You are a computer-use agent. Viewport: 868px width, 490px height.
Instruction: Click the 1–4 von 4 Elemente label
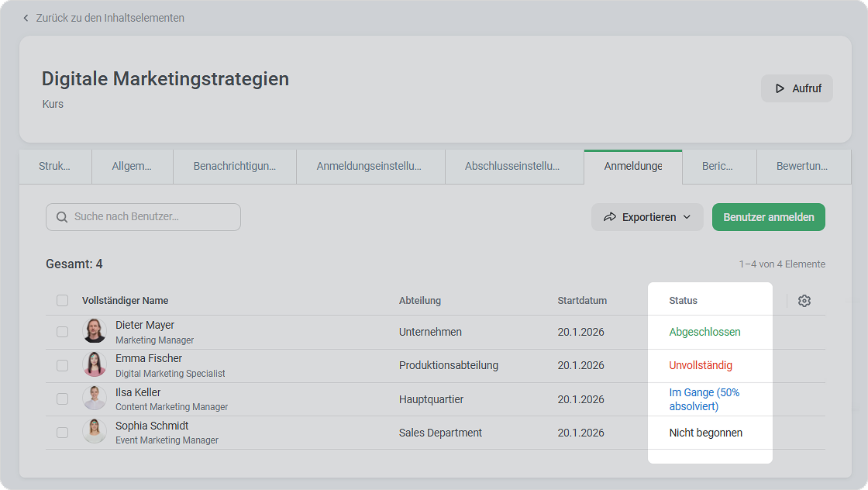coord(782,264)
